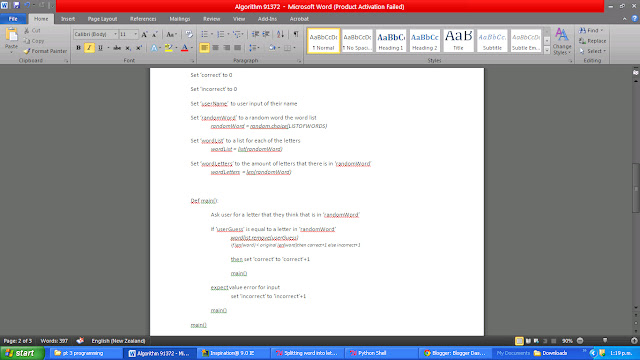Click the Word Help question mark
Image resolution: width=640 pixels, height=360 pixels.
pos(634,18)
